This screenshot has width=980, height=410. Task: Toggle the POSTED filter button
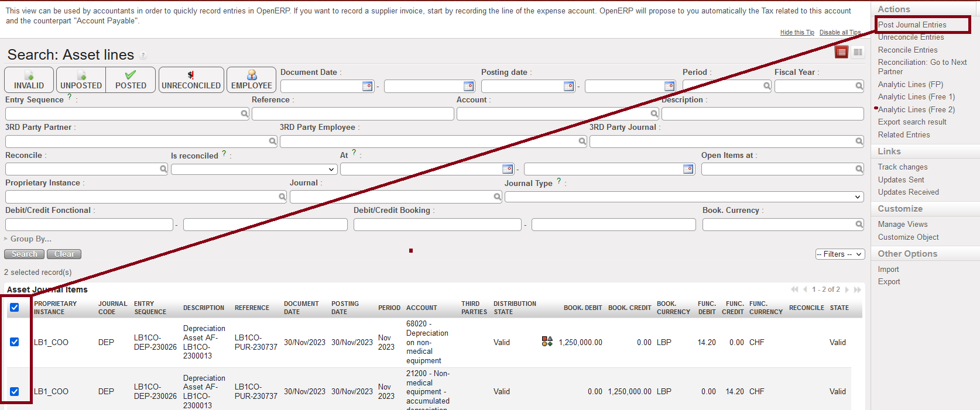tap(131, 80)
